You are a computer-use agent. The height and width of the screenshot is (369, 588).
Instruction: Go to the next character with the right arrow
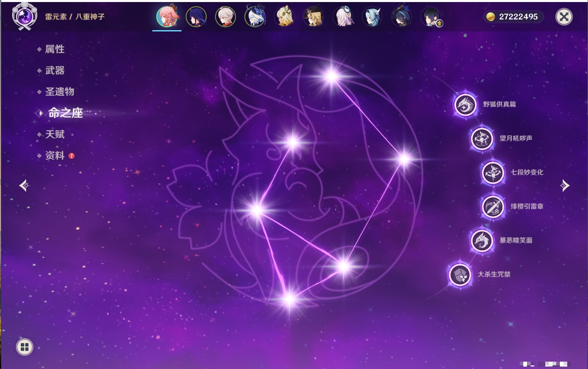pyautogui.click(x=565, y=186)
